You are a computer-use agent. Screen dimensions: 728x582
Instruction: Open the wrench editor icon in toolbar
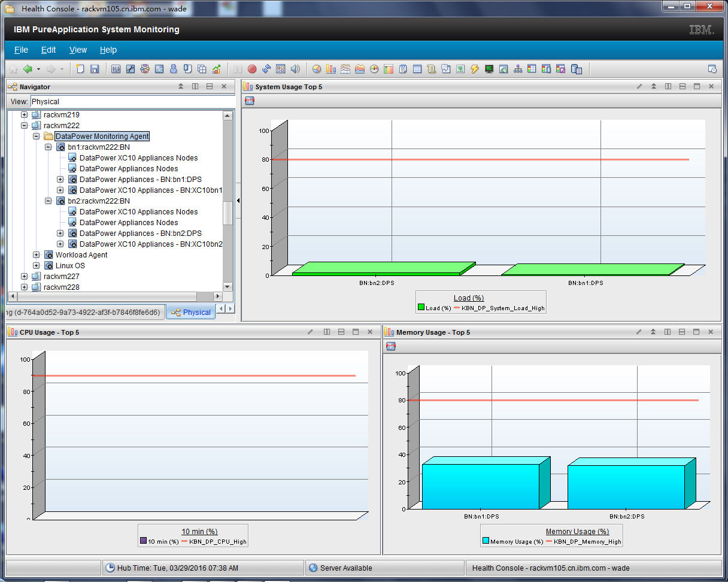(x=131, y=69)
